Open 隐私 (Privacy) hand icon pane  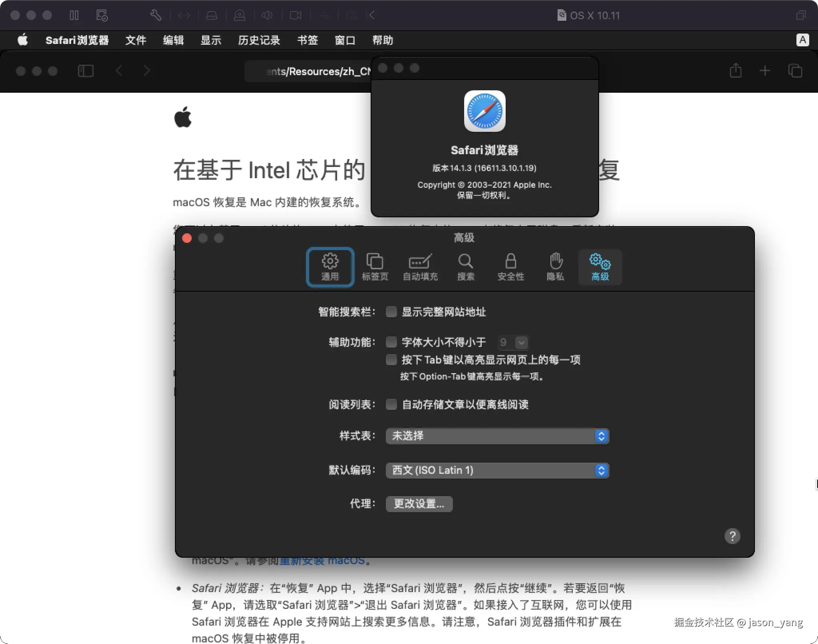click(556, 266)
